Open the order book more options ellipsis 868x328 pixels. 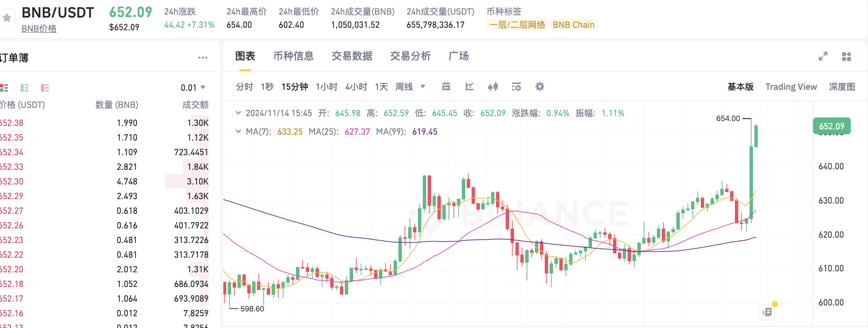(203, 58)
